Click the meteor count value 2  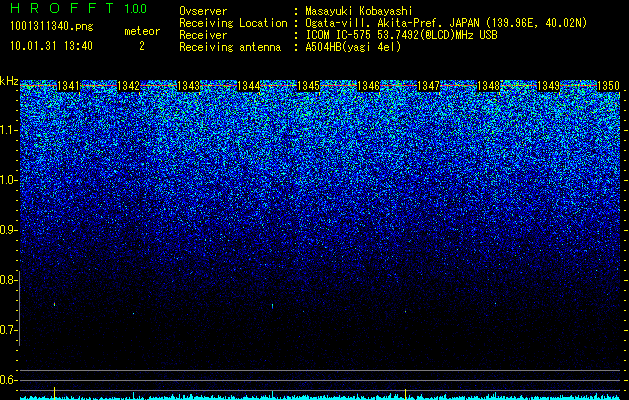pos(142,46)
